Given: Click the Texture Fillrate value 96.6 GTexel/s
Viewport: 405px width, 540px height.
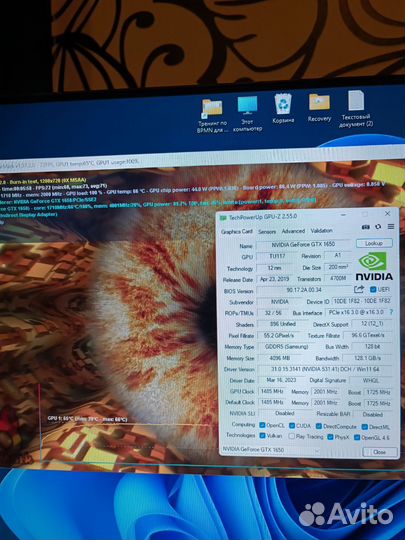Looking at the screenshot, I should click(x=367, y=335).
